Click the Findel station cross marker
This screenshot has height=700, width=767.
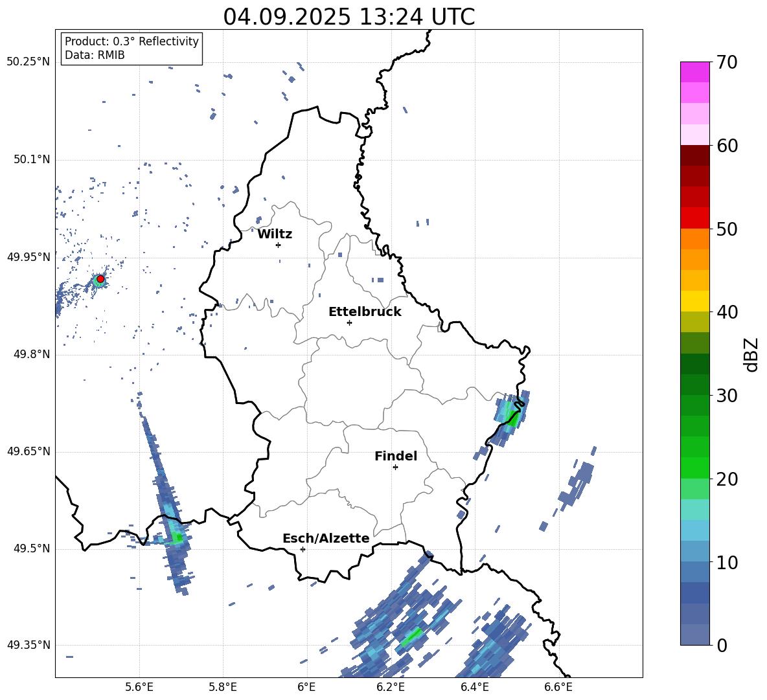395,468
